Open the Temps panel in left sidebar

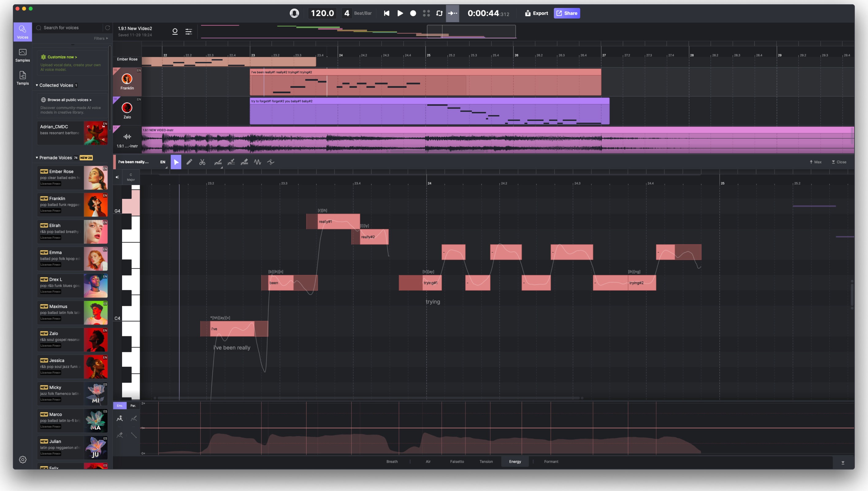[22, 78]
